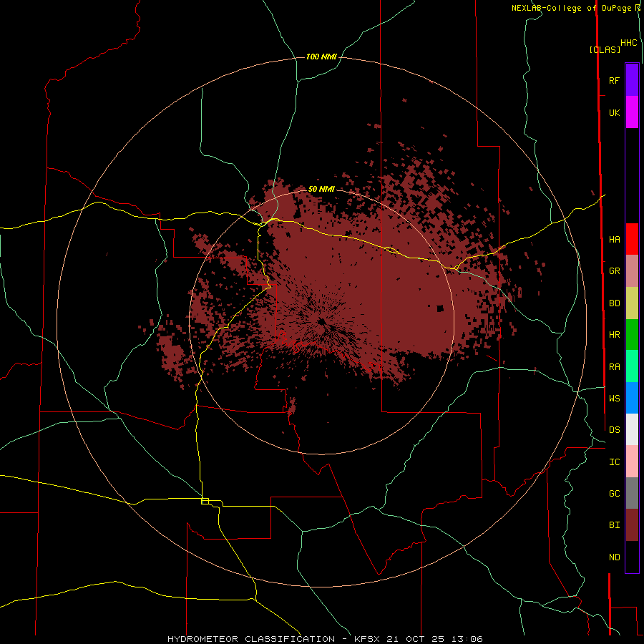
Task: Click the HA red legend swatch
Action: click(x=632, y=239)
